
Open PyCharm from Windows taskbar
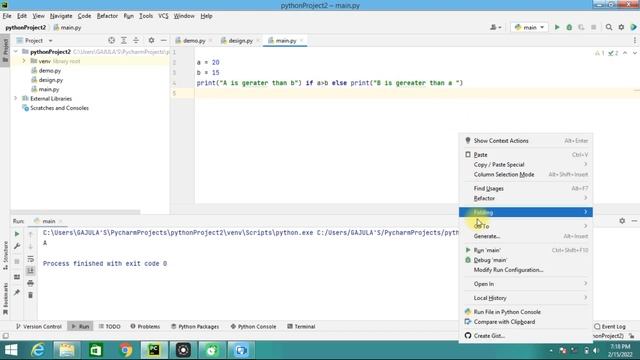(x=154, y=350)
